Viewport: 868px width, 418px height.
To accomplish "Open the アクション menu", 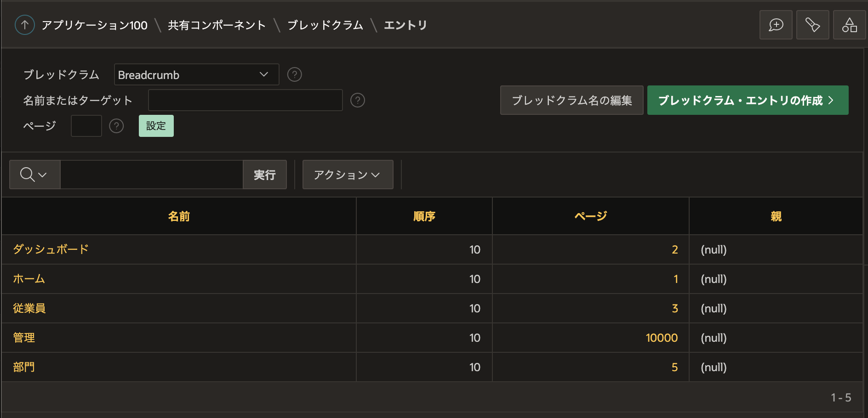I will click(x=348, y=175).
